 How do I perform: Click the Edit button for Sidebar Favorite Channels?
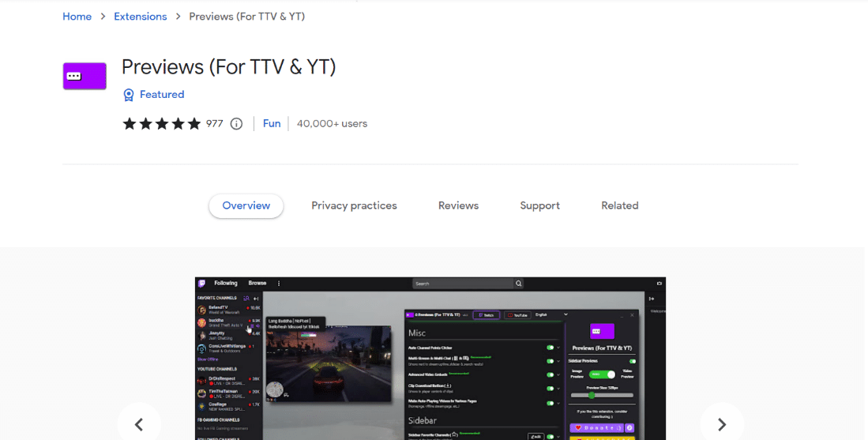point(535,437)
